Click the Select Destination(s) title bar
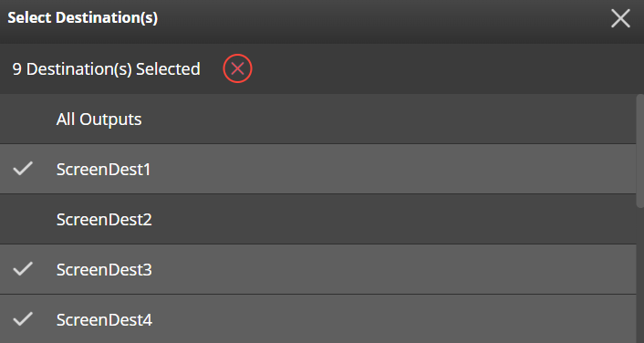Image resolution: width=644 pixels, height=343 pixels. tap(304, 18)
